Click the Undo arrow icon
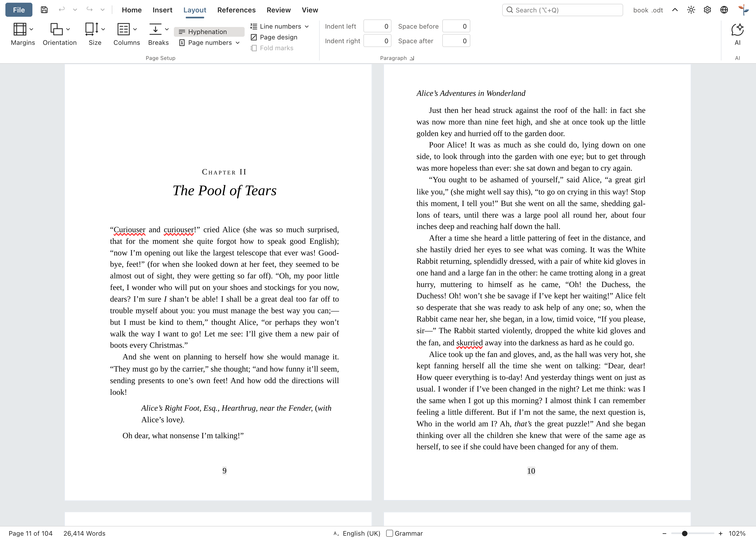This screenshot has height=540, width=756. (x=62, y=10)
